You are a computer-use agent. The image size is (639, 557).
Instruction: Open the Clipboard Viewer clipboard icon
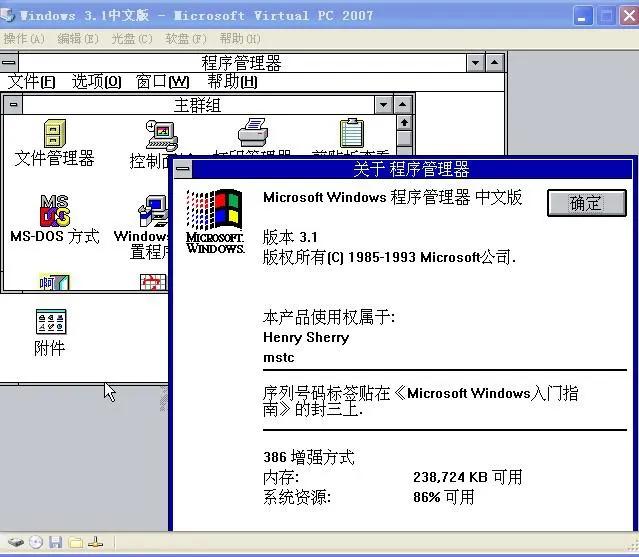point(351,132)
